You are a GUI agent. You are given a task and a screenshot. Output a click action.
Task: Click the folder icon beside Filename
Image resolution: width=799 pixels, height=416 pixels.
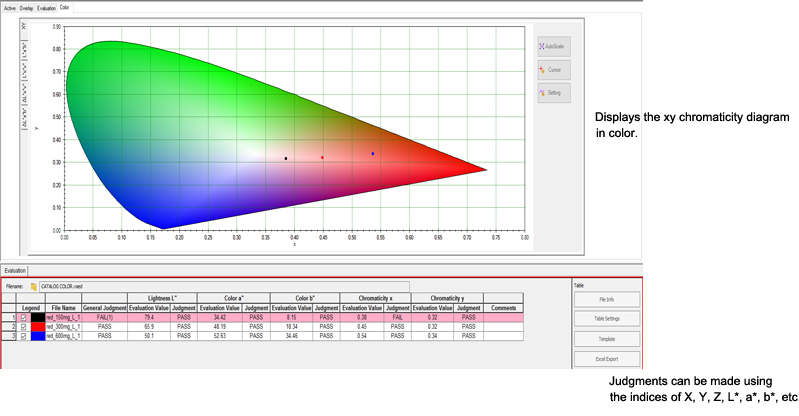pyautogui.click(x=34, y=285)
